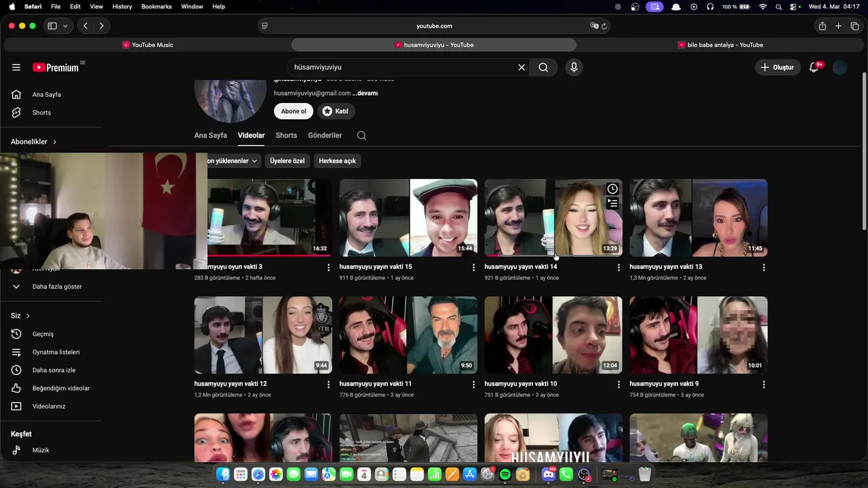
Task: Click the Katıl join button
Action: coord(336,111)
